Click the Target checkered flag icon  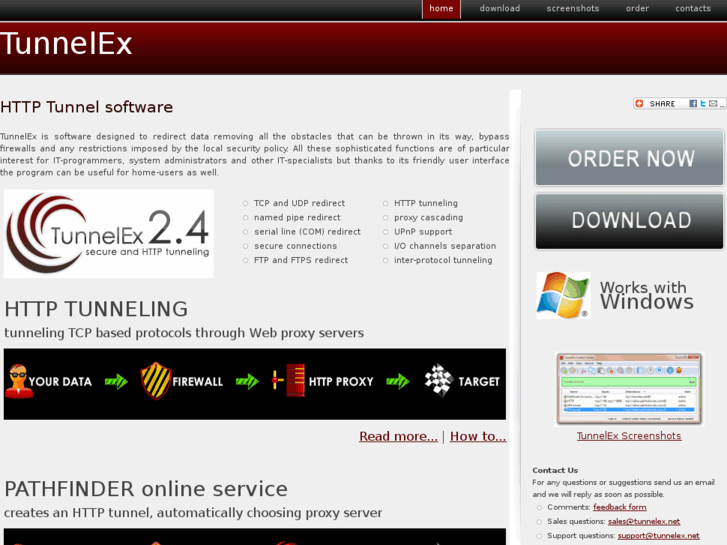click(x=439, y=380)
